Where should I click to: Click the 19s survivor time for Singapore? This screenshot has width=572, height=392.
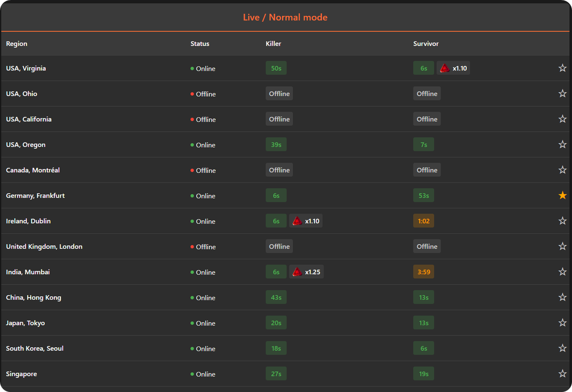tap(424, 374)
